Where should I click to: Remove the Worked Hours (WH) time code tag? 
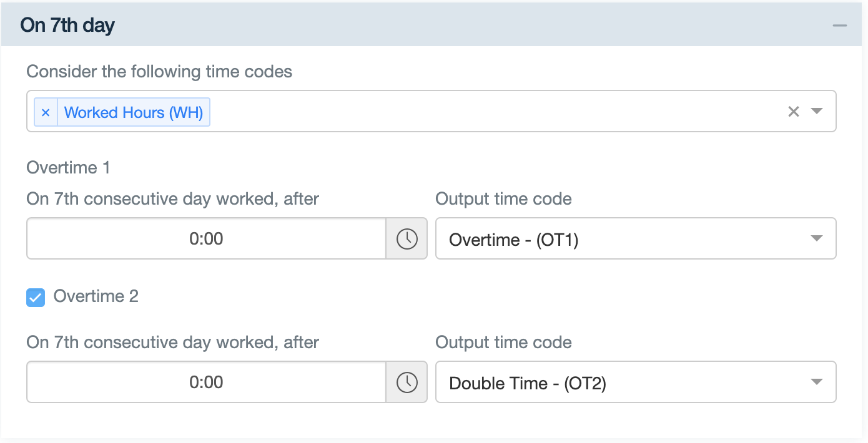(x=45, y=112)
